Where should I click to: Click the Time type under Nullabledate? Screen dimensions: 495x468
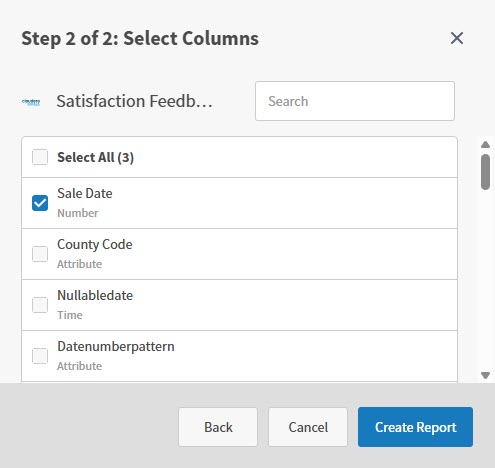click(x=70, y=315)
